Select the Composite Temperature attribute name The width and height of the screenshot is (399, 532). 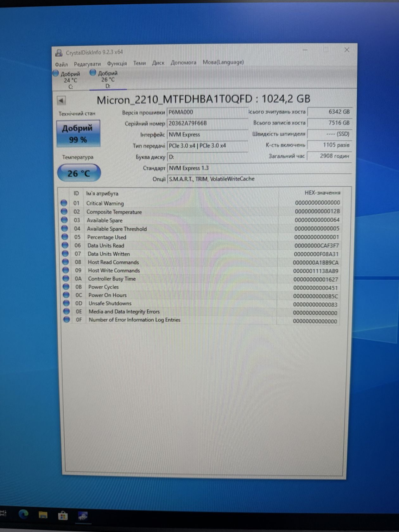[114, 212]
